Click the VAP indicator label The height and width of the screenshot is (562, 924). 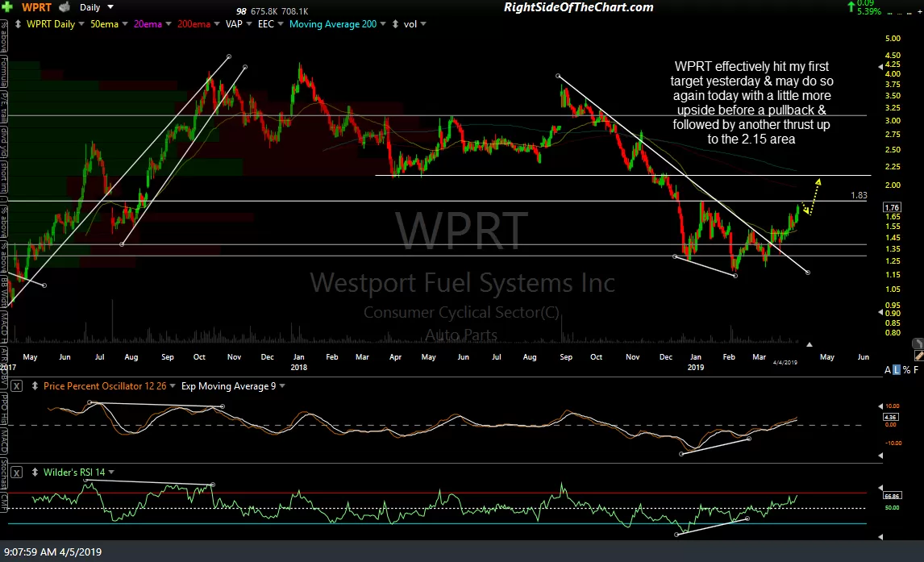point(234,24)
